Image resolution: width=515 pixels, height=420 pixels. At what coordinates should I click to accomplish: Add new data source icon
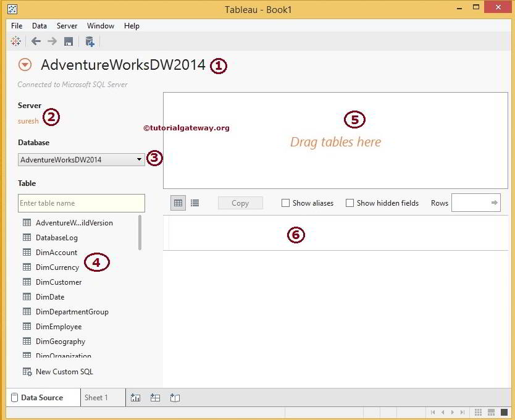90,41
